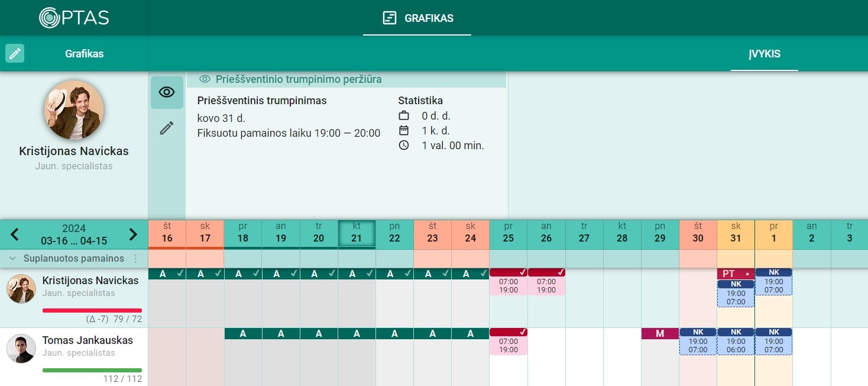Click the pencil edit icon beside Grafikas
The width and height of the screenshot is (868, 386).
15,53
